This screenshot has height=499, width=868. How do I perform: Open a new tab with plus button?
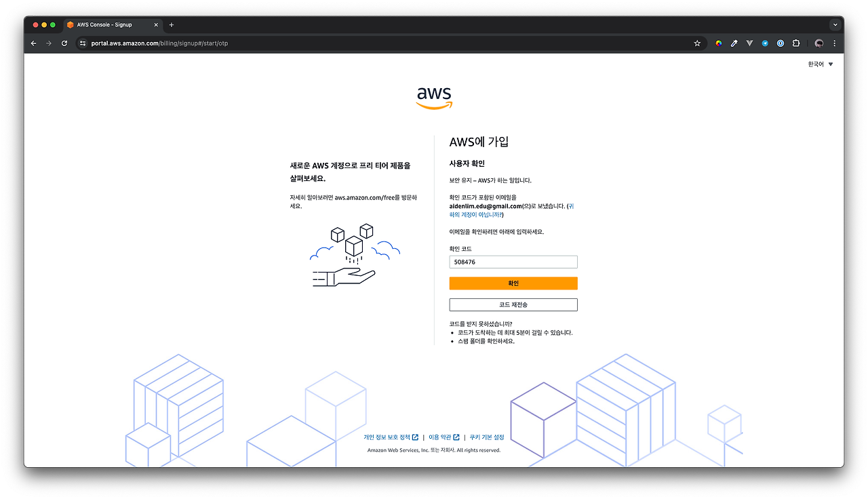[172, 24]
